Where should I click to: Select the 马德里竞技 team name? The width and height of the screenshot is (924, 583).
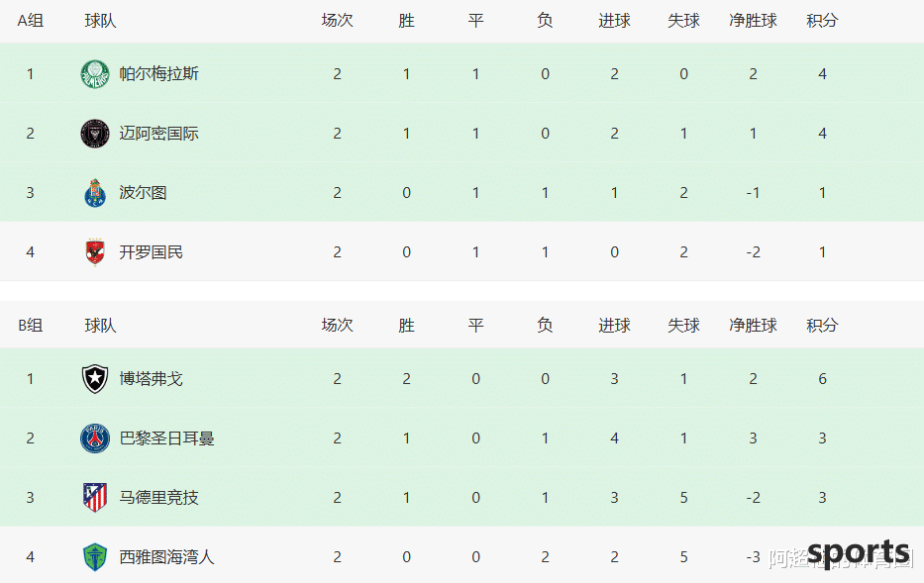coord(158,498)
